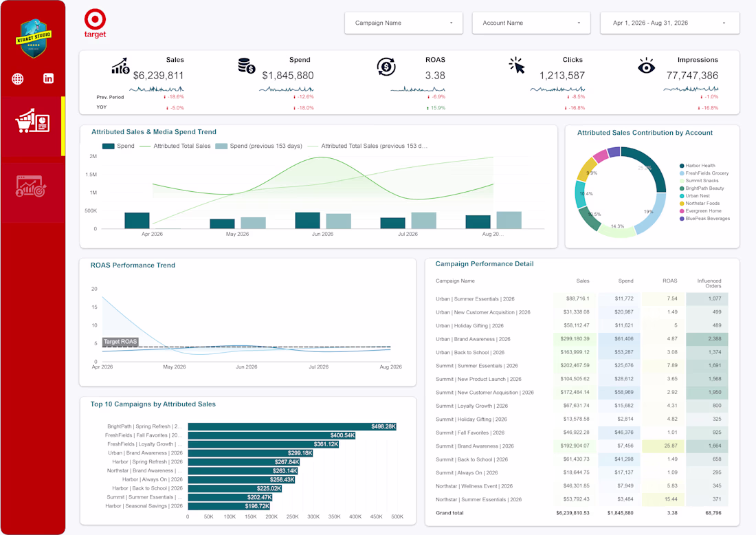Click the 2,388 influenced orders cell

tap(707, 338)
